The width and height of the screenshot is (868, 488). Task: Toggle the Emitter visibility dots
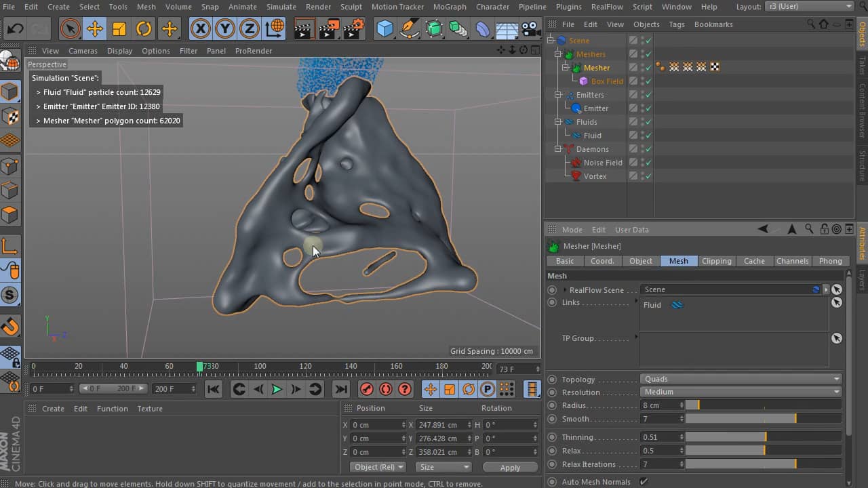[642, 108]
